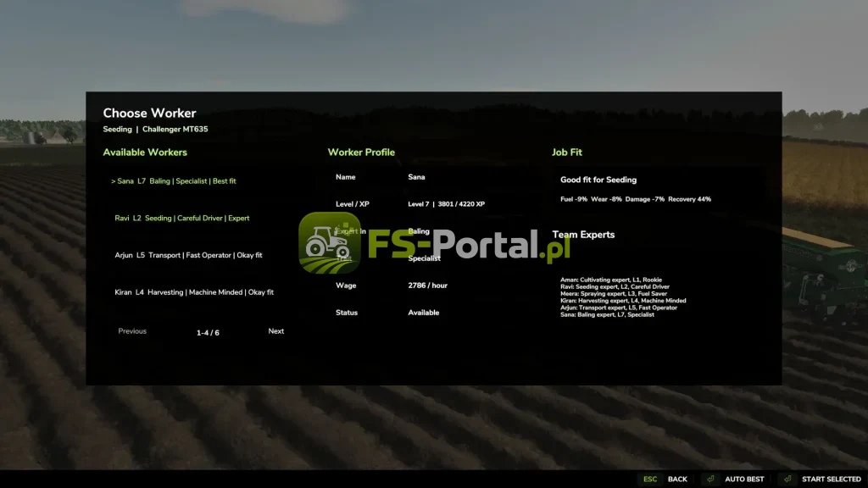Click the ESC key glyph
Viewport: 868px width, 488px height.
(x=650, y=480)
